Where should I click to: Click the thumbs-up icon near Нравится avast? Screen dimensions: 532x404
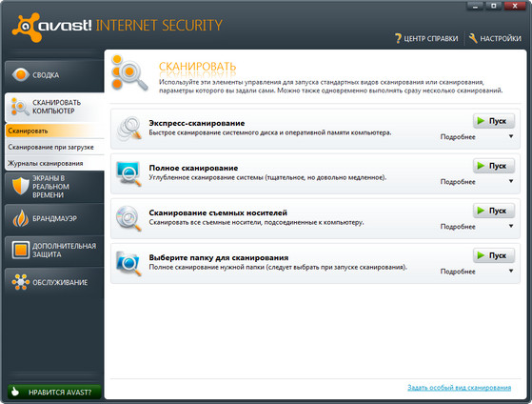click(x=15, y=392)
